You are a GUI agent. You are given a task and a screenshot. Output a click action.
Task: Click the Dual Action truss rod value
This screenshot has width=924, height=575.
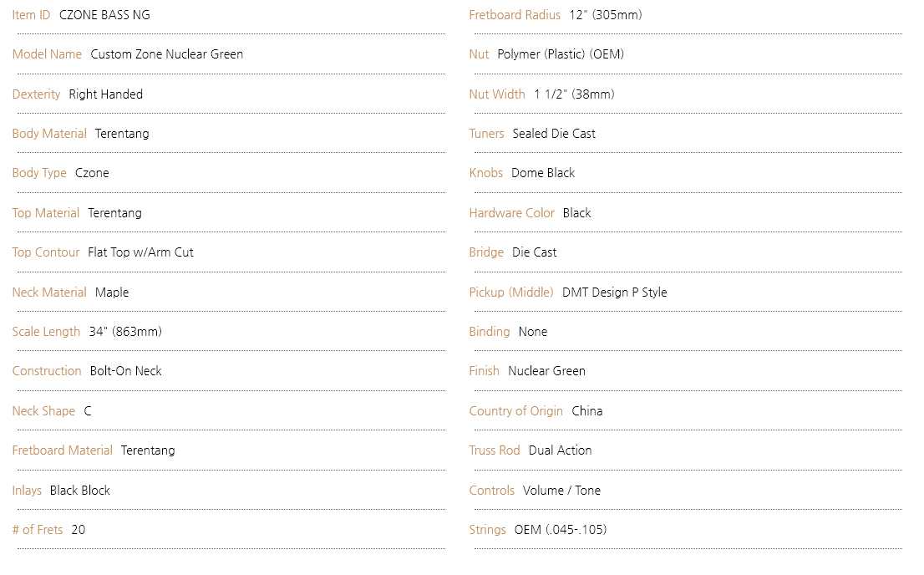560,450
